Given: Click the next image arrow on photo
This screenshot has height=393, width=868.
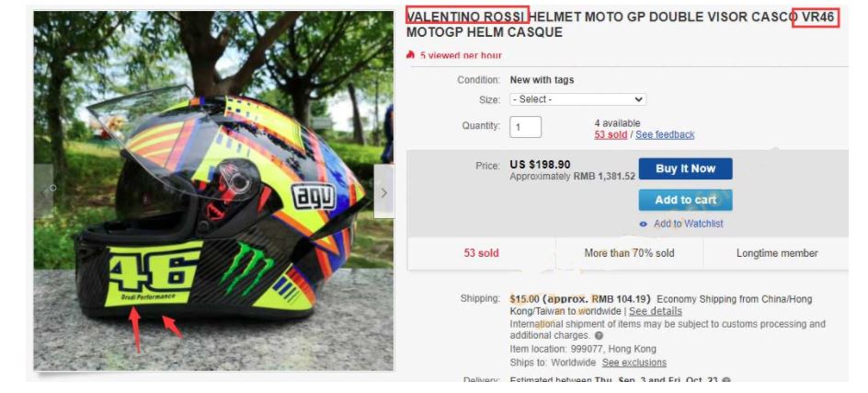Looking at the screenshot, I should 383,191.
